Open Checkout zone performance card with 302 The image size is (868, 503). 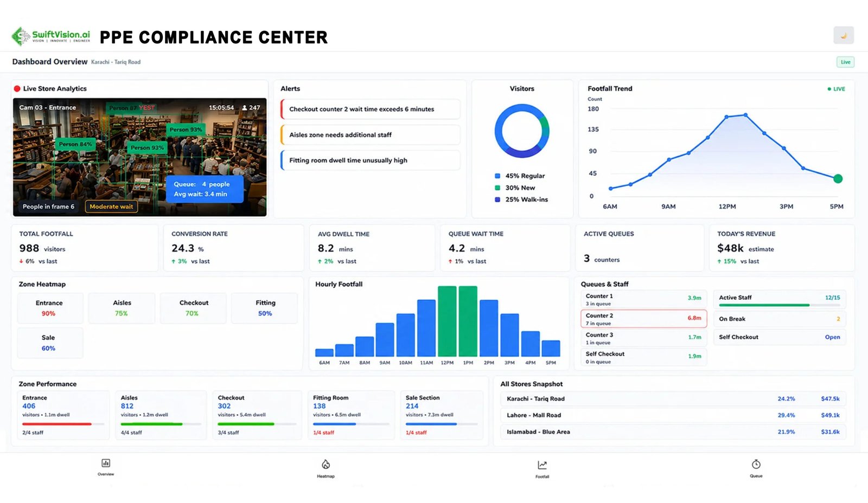click(257, 415)
